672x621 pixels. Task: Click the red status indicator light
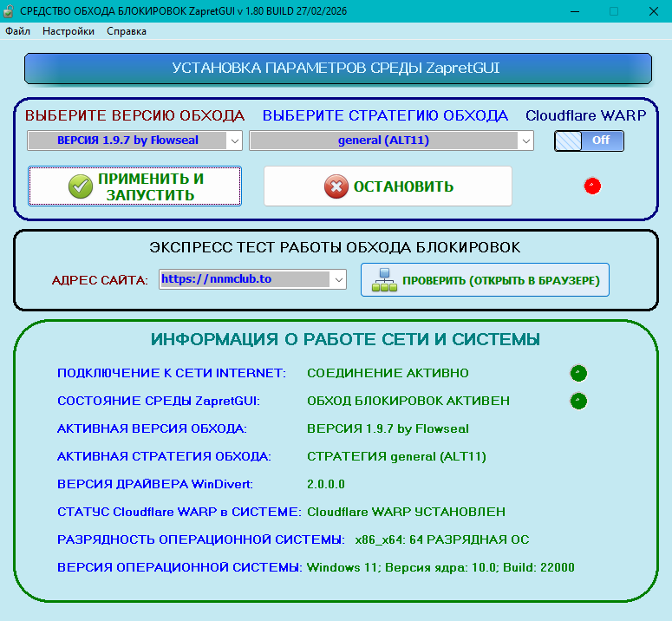592,186
